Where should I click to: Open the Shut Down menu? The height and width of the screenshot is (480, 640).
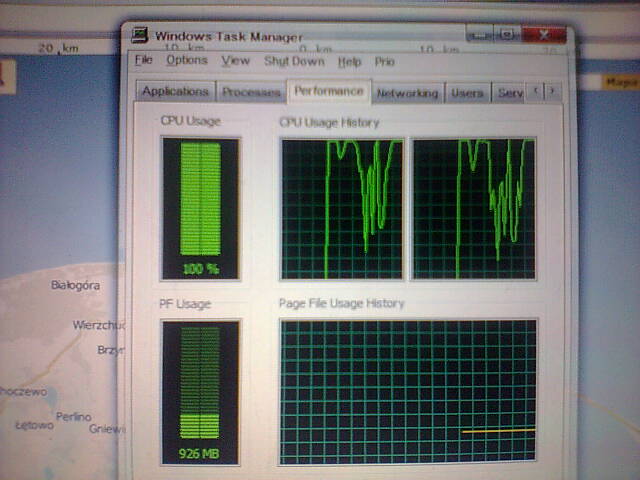tap(294, 61)
